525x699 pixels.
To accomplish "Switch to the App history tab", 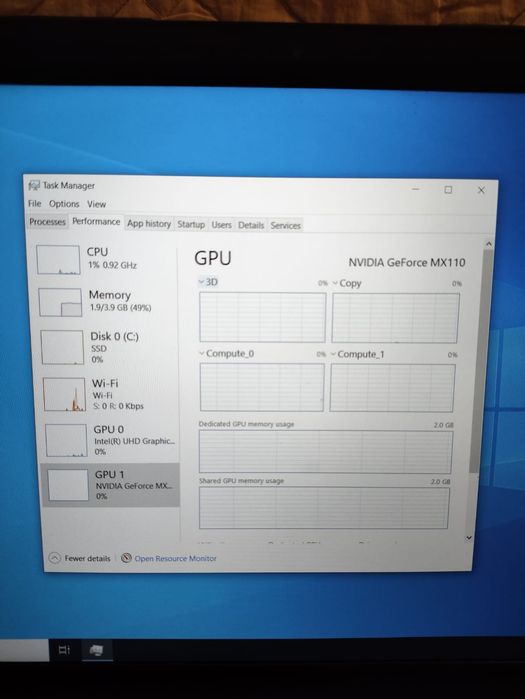I will point(149,223).
